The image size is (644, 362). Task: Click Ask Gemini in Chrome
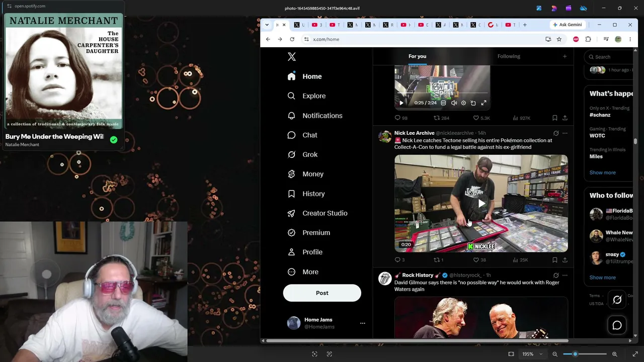(568, 25)
